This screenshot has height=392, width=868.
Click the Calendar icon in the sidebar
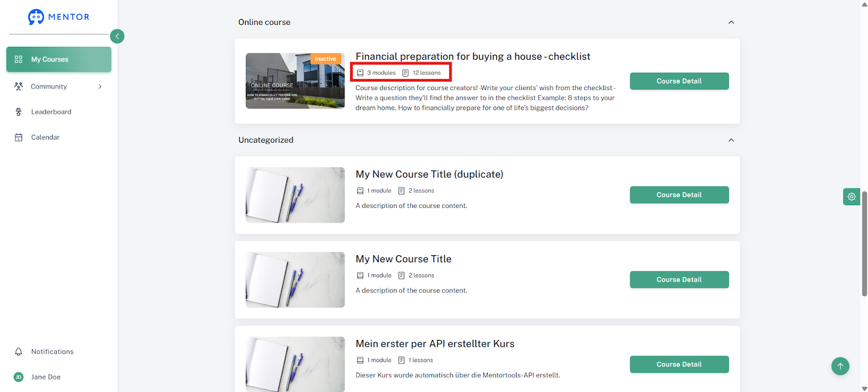pyautogui.click(x=18, y=137)
